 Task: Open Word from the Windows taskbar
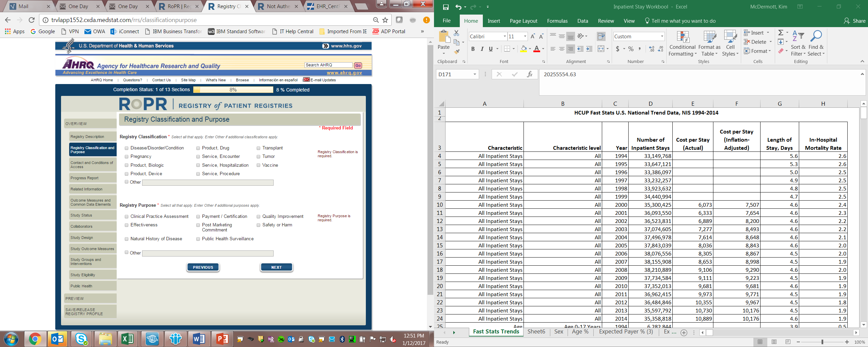click(198, 339)
